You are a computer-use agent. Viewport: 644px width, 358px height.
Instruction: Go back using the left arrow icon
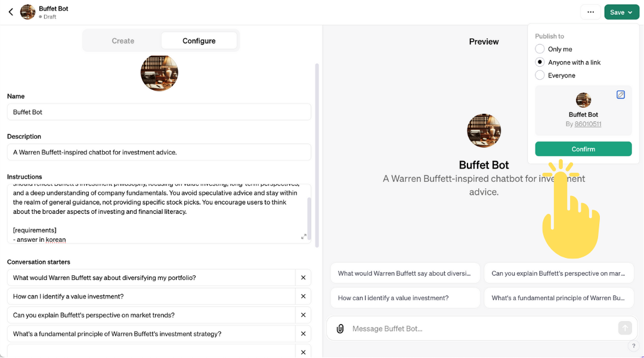[x=11, y=12]
